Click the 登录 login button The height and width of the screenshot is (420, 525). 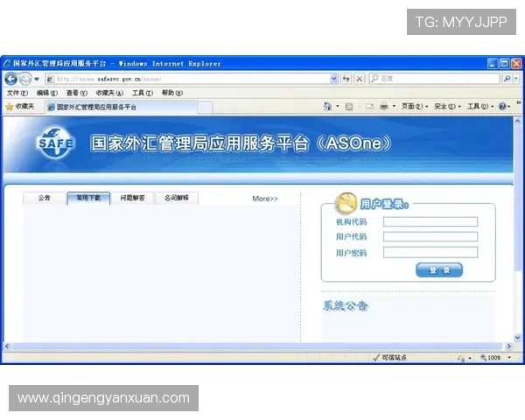pyautogui.click(x=439, y=270)
